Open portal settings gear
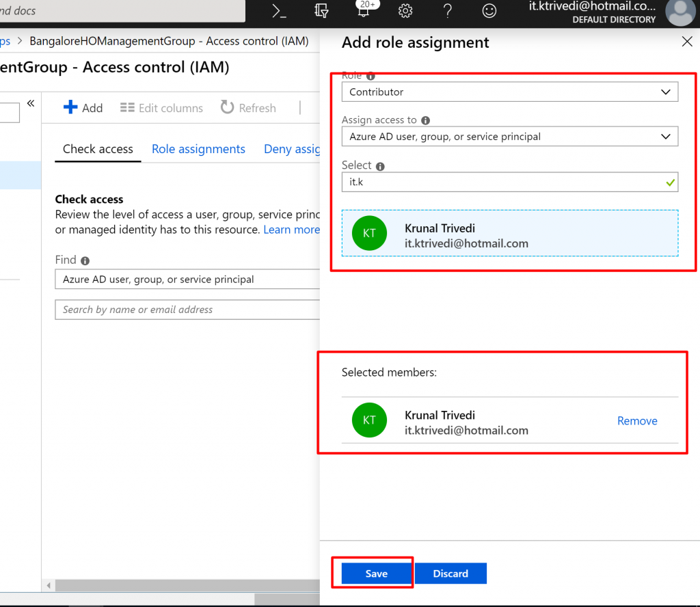Viewport: 700px width, 607px height. point(405,11)
